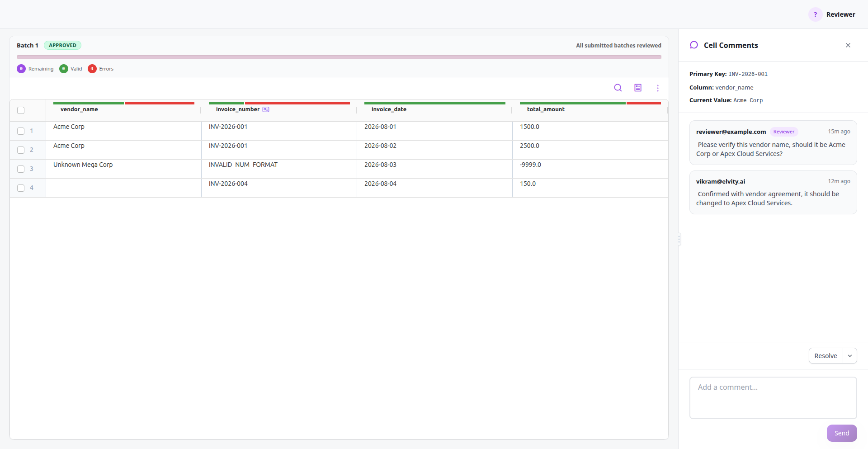Select row 1 INV-2026-001 cell

(279, 131)
